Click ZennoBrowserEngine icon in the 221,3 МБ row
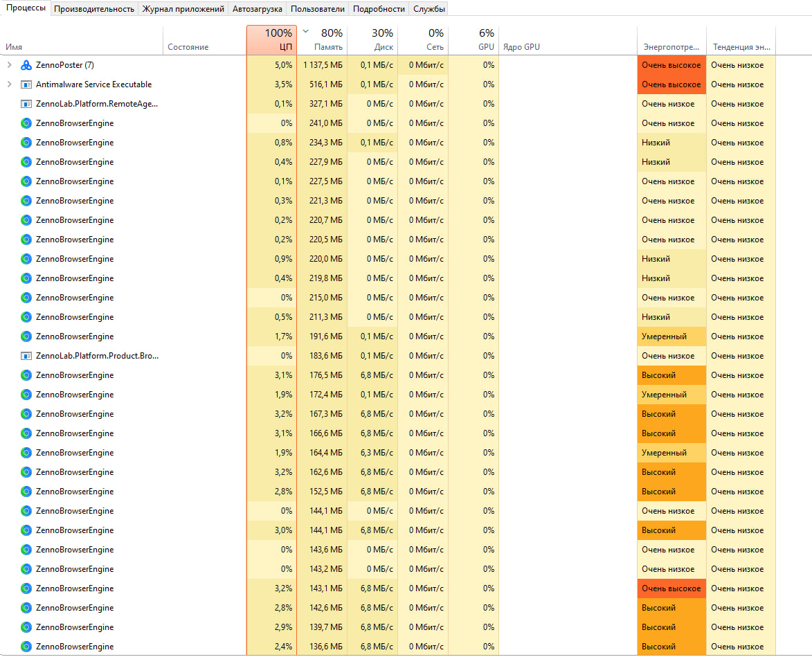Image resolution: width=812 pixels, height=657 pixels. pos(26,201)
